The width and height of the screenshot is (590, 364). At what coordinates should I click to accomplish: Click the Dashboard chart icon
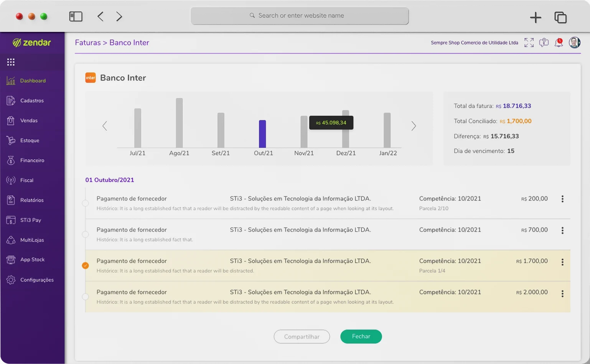[11, 81]
